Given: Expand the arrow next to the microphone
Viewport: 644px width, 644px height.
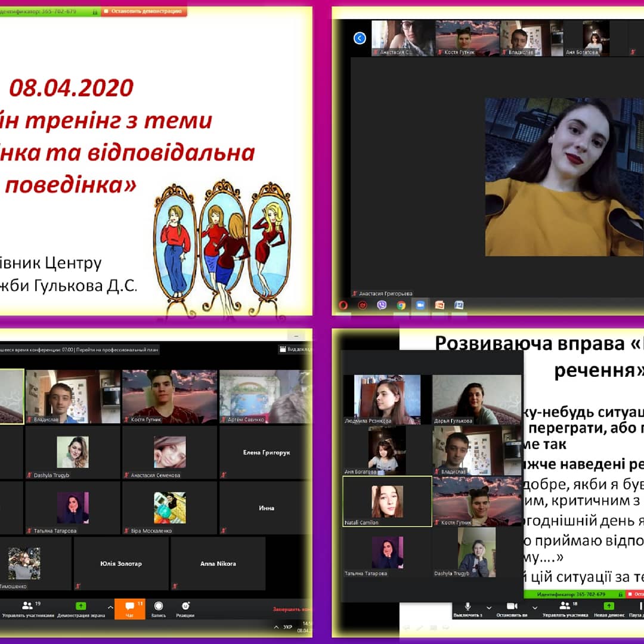Looking at the screenshot, I should [489, 608].
